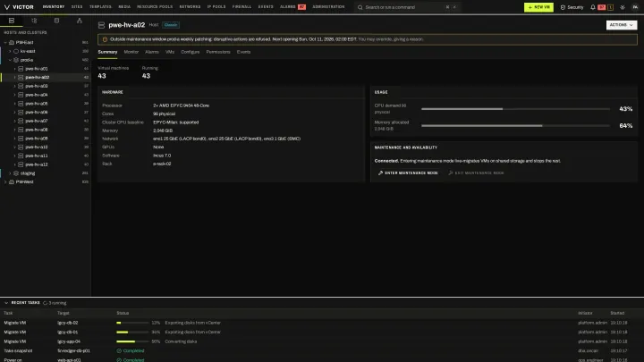Click the Memory allocated usage bar
Screen dimensions: 644x362
(x=515, y=126)
